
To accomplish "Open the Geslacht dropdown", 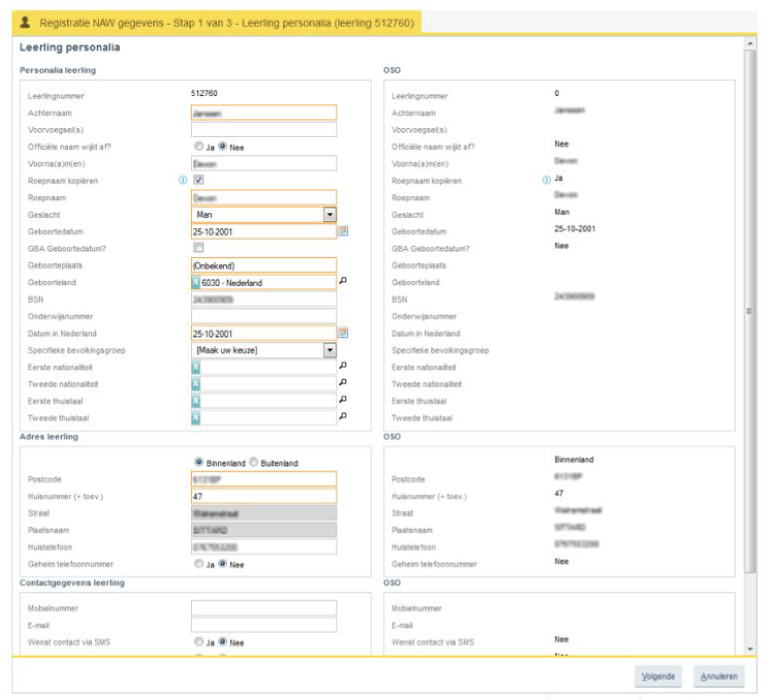I will 330,215.
